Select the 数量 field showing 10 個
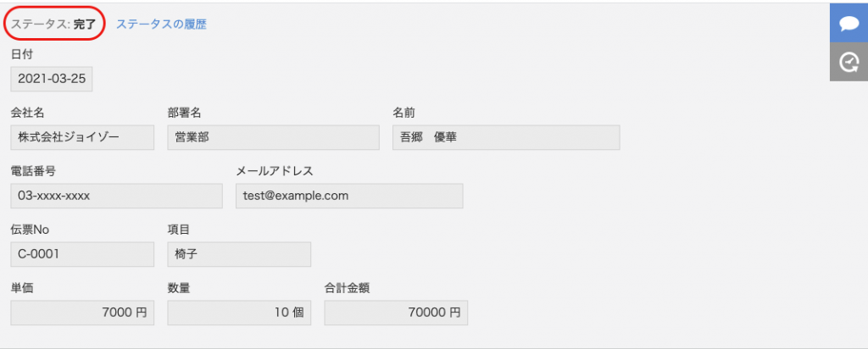Image resolution: width=868 pixels, height=349 pixels. (239, 313)
